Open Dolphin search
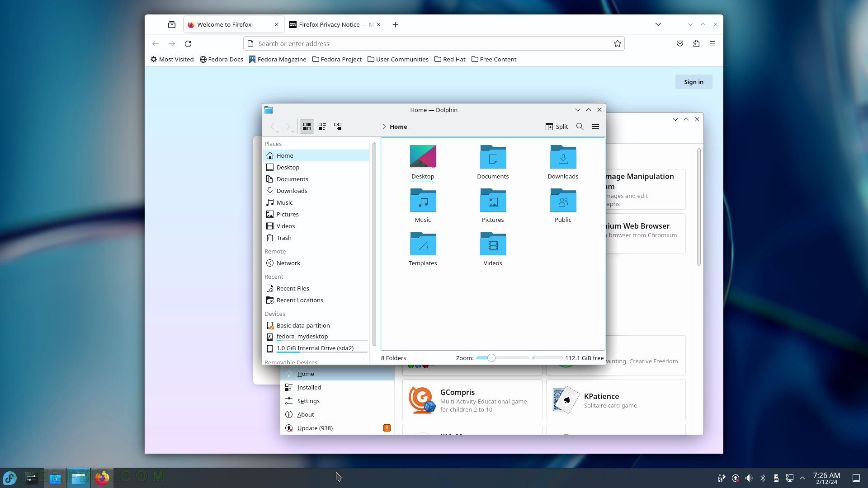This screenshot has width=868, height=488. pos(580,127)
